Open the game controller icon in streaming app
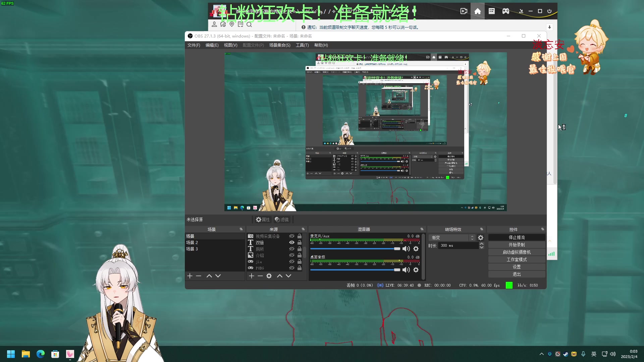 [x=506, y=11]
